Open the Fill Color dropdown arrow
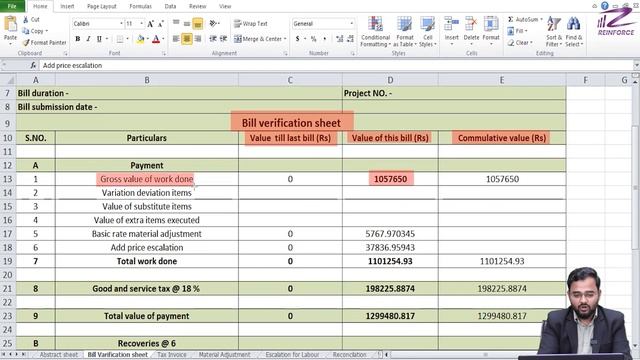Viewport: 640px width, 360px height. (x=147, y=39)
